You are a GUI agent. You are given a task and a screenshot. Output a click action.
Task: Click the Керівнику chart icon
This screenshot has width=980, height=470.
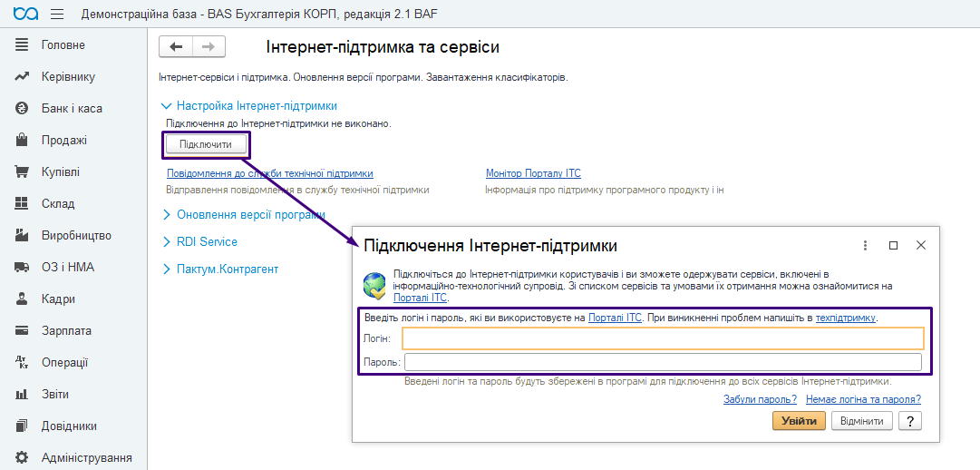[22, 77]
